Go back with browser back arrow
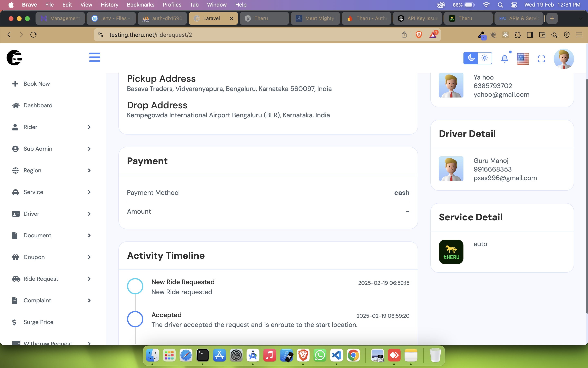Image resolution: width=588 pixels, height=368 pixels. 9,35
